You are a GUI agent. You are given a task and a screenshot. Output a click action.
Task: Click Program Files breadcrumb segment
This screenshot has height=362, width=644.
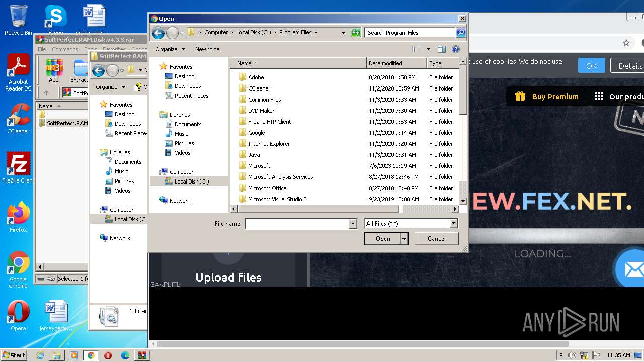coord(295,33)
